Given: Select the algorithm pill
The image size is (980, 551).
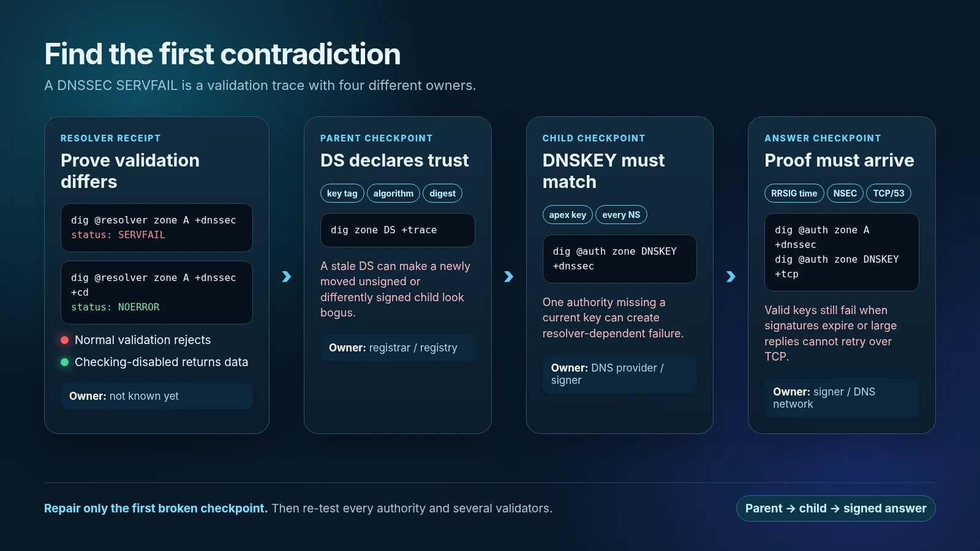Looking at the screenshot, I should (393, 193).
